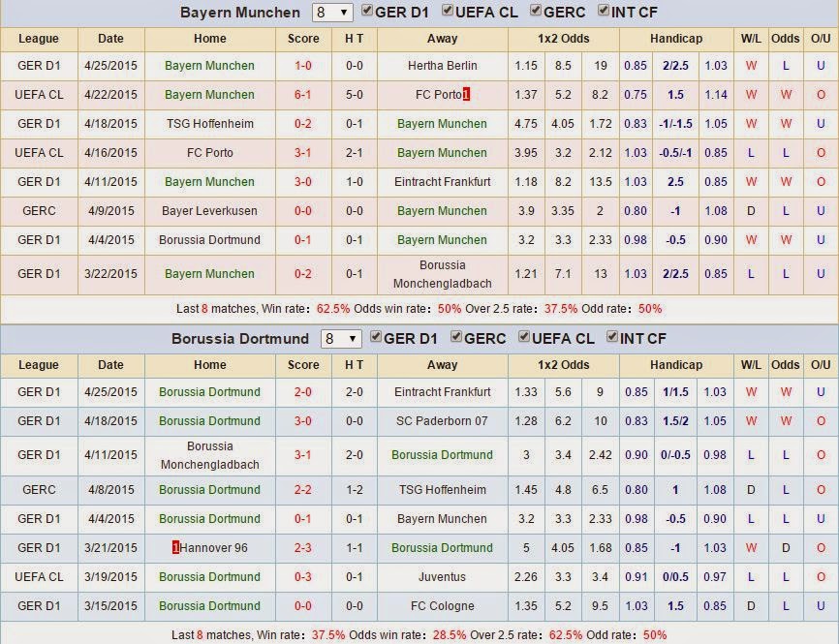Click the Handicap header in Dortmund table
Screen dimensions: 839x644
pyautogui.click(x=676, y=365)
